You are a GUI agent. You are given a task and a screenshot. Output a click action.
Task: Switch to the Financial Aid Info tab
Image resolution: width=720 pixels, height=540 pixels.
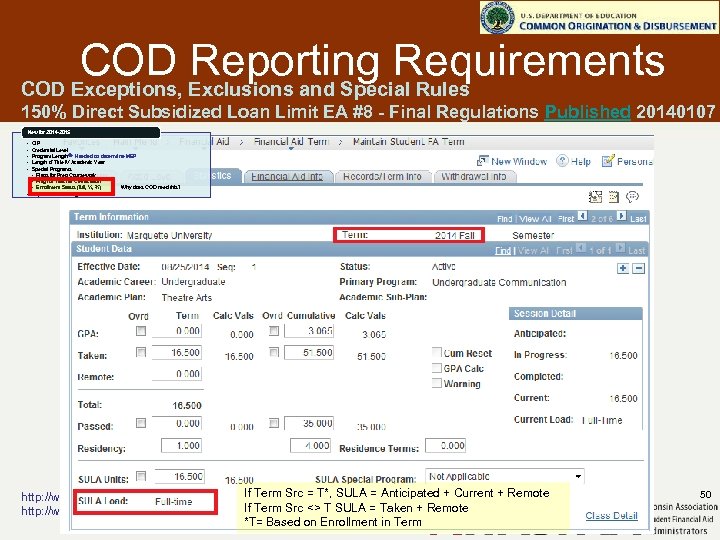287,176
